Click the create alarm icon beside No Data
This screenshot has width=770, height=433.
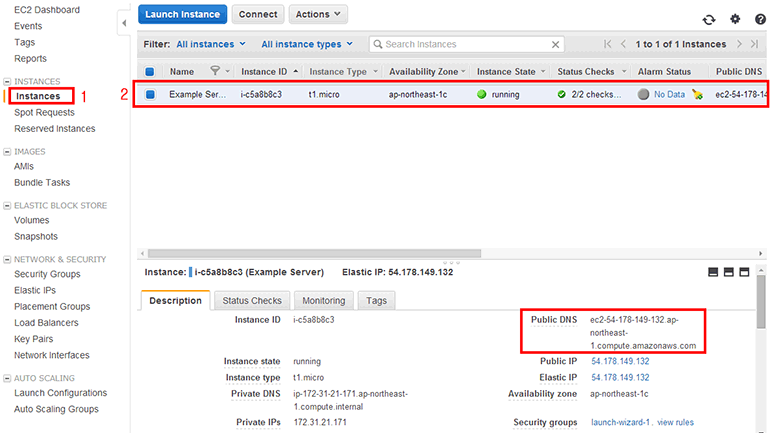tap(697, 94)
